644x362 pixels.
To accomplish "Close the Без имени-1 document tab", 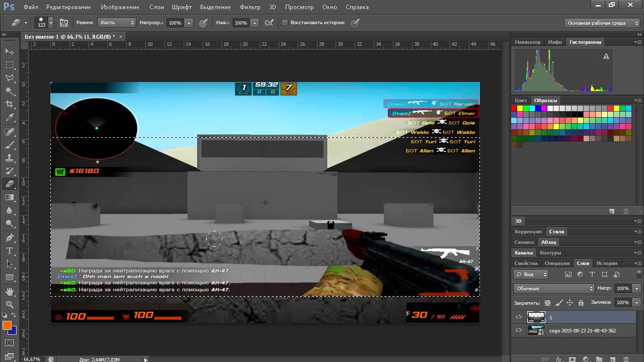I will pyautogui.click(x=121, y=36).
